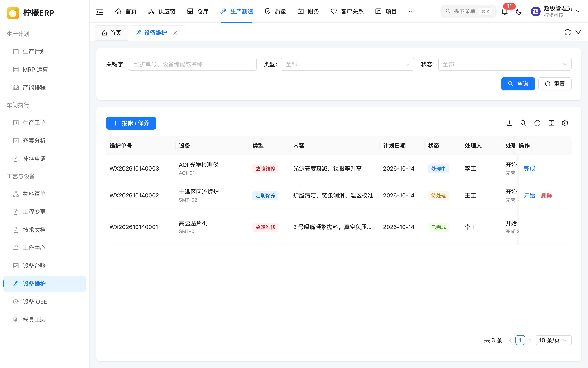
Task: Click 开始 for WX202610140002
Action: [529, 195]
